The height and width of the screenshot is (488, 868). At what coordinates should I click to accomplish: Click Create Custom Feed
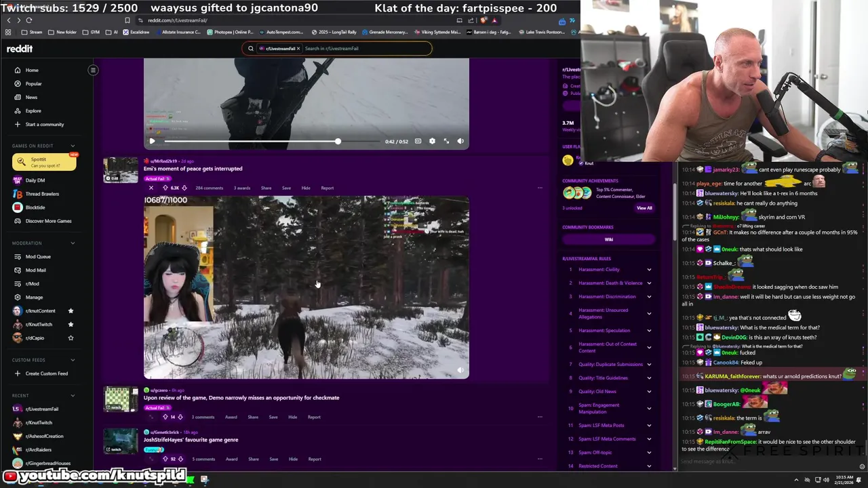[46, 373]
